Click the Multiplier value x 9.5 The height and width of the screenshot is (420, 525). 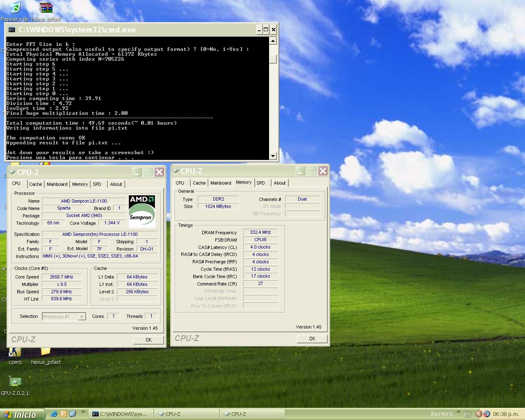click(x=62, y=284)
